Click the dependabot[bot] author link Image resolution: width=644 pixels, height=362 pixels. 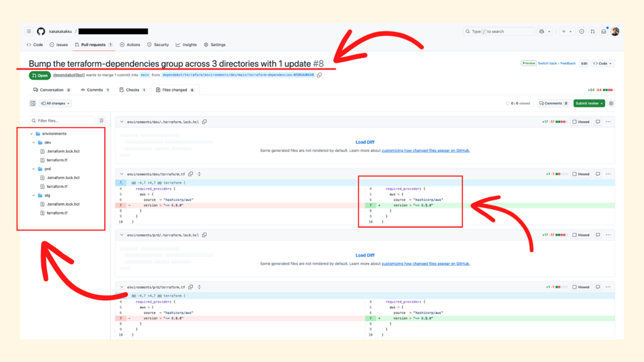68,75
